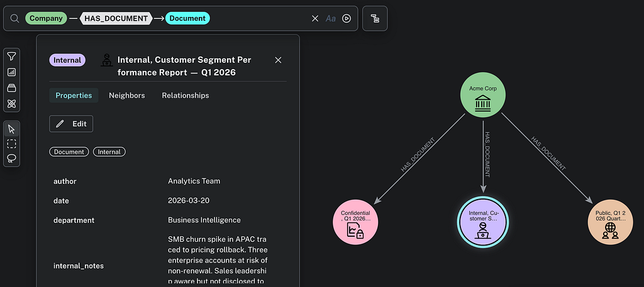Click the author value Analytics Team
This screenshot has height=287, width=644.
(x=194, y=181)
